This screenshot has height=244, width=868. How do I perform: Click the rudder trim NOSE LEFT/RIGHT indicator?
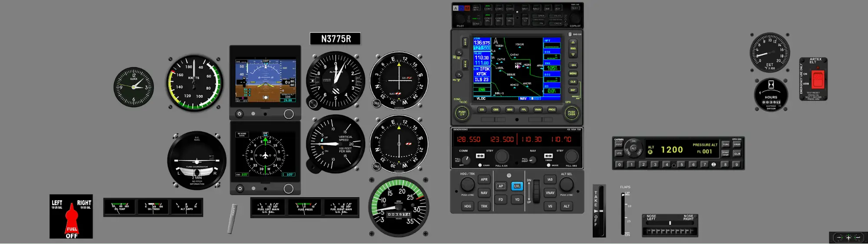click(670, 223)
